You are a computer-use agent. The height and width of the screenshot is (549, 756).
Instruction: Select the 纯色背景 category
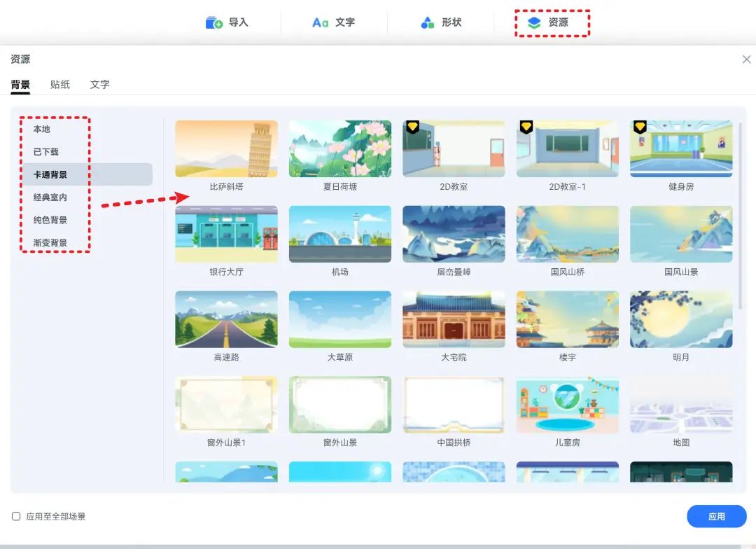point(50,220)
